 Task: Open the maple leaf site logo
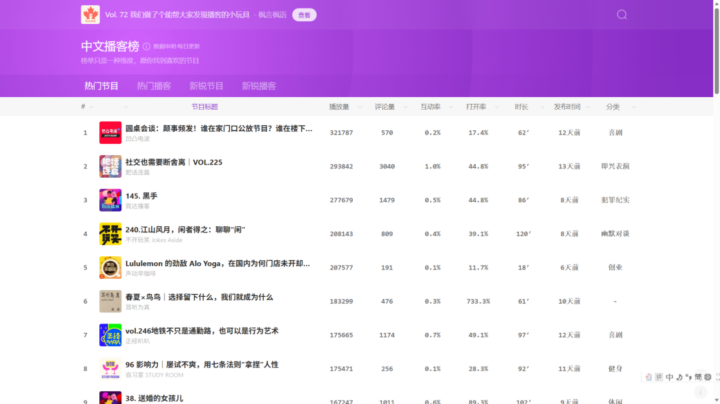coord(90,15)
